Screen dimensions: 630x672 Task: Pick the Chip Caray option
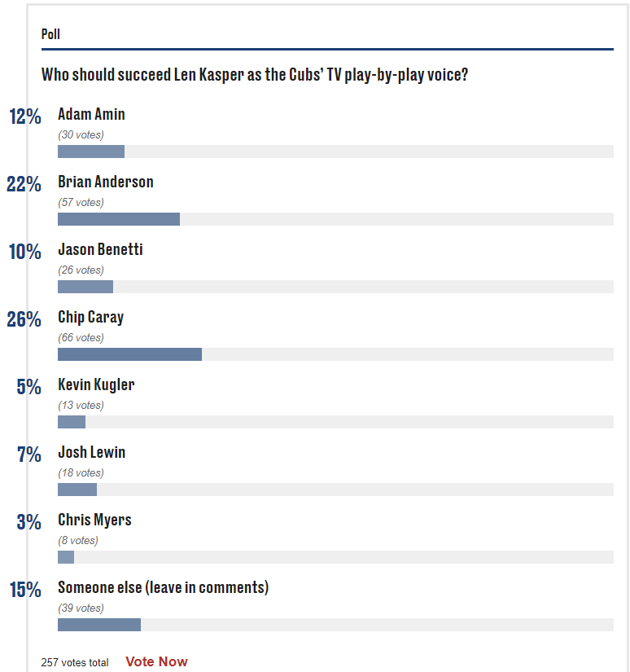91,318
